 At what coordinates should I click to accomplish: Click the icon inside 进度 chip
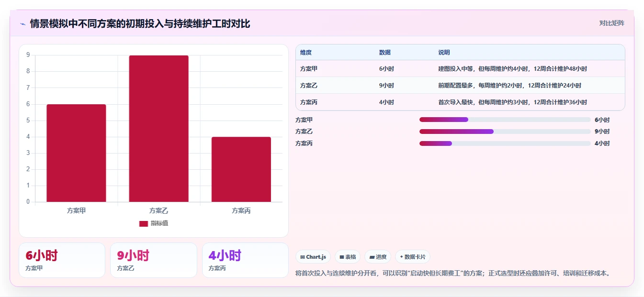click(x=372, y=257)
